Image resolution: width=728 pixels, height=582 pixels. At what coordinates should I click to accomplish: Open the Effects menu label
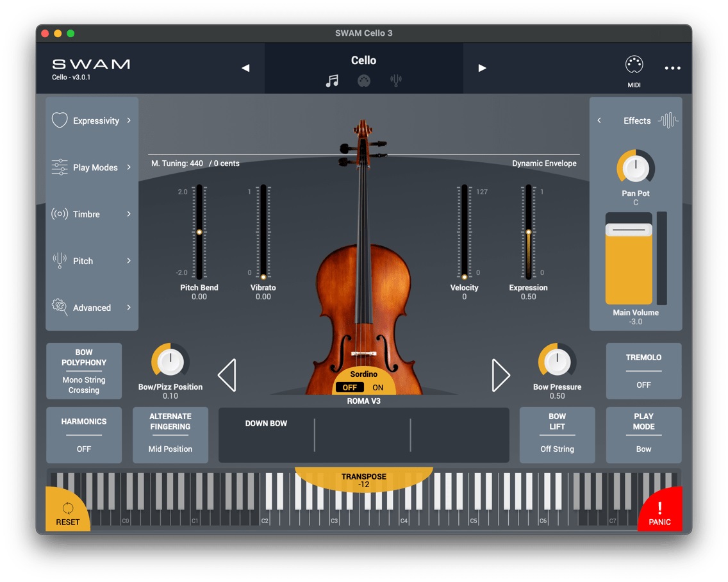pyautogui.click(x=637, y=121)
